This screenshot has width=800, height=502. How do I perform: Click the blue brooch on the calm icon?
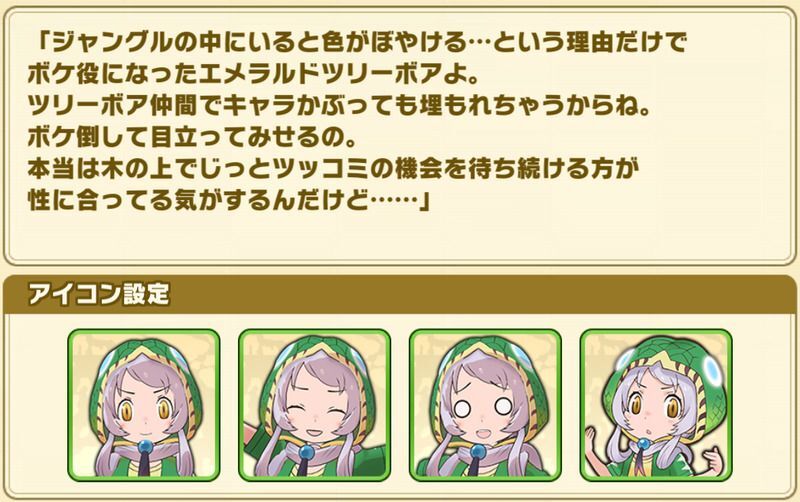(x=146, y=448)
